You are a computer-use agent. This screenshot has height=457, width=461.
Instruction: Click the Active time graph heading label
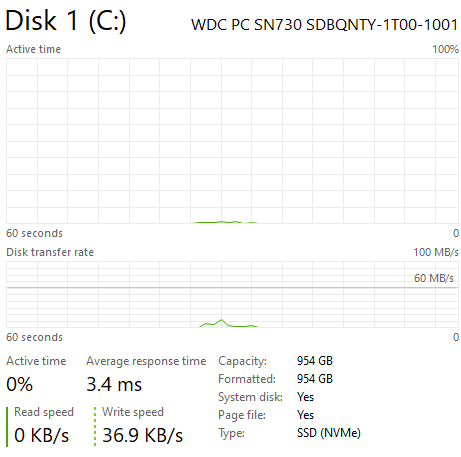click(33, 49)
